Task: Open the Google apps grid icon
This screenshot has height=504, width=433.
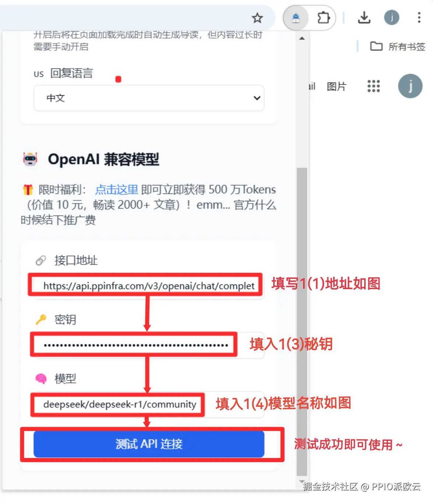Action: [x=373, y=86]
